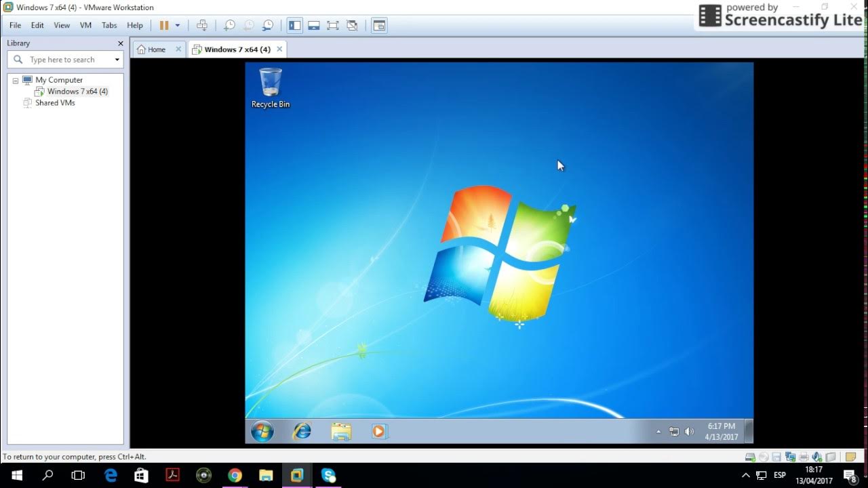Viewport: 868px width, 488px height.
Task: Send Ctrl+Alt+Del to the virtual machine
Action: point(202,25)
